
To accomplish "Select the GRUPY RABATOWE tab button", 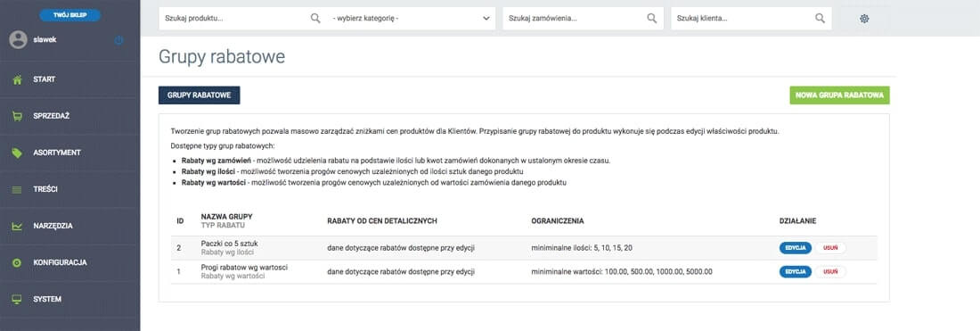I will coord(200,95).
